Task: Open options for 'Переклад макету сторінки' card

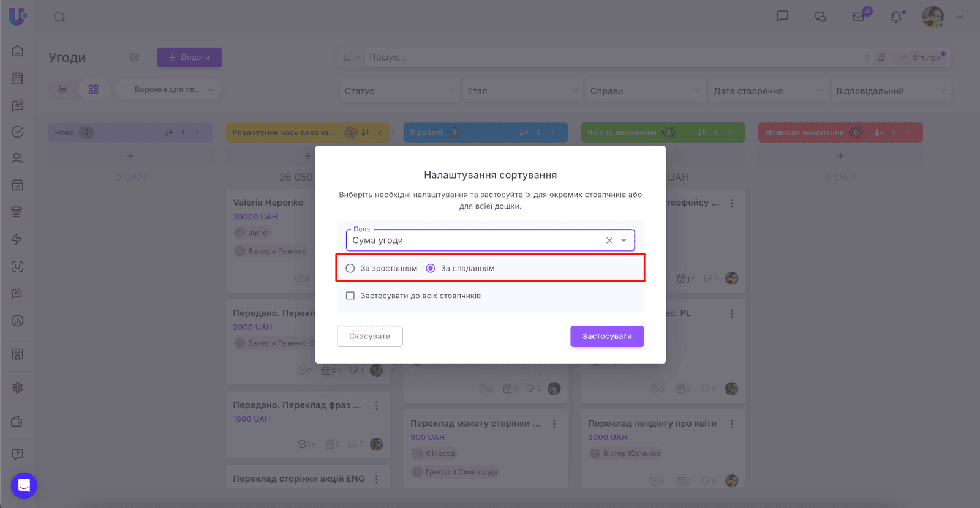Action: [x=554, y=424]
